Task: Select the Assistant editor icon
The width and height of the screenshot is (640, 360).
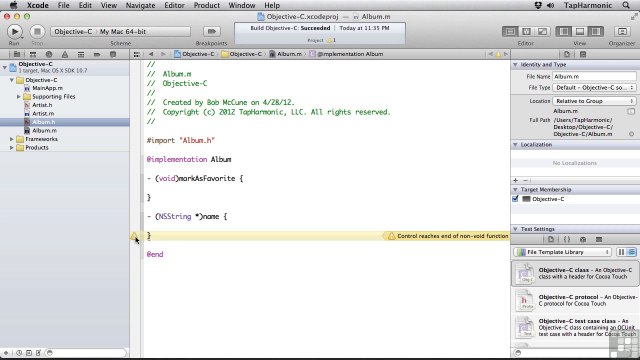Action: pos(526,31)
